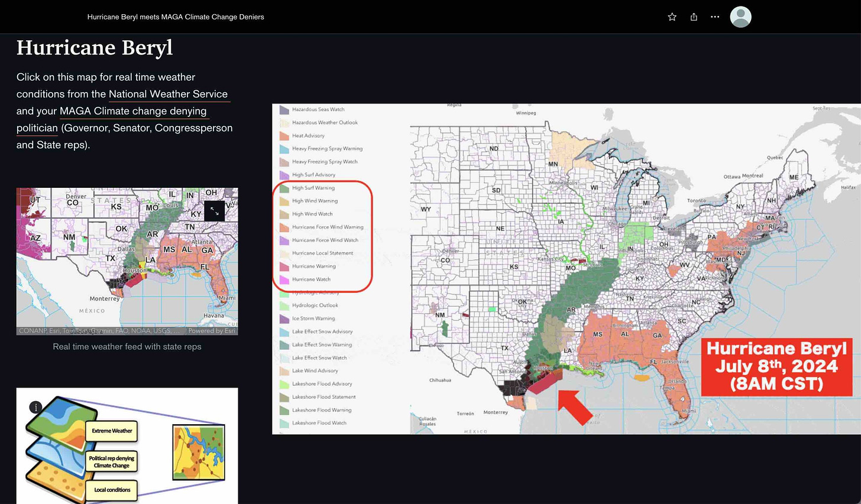Image resolution: width=861 pixels, height=504 pixels.
Task: Click the TX label on the small map
Action: 111,259
